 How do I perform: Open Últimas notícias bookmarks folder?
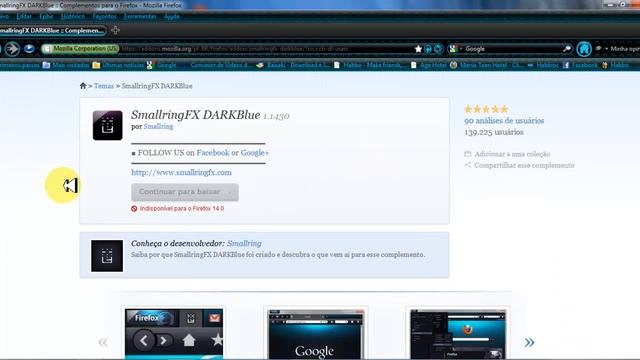[118, 65]
